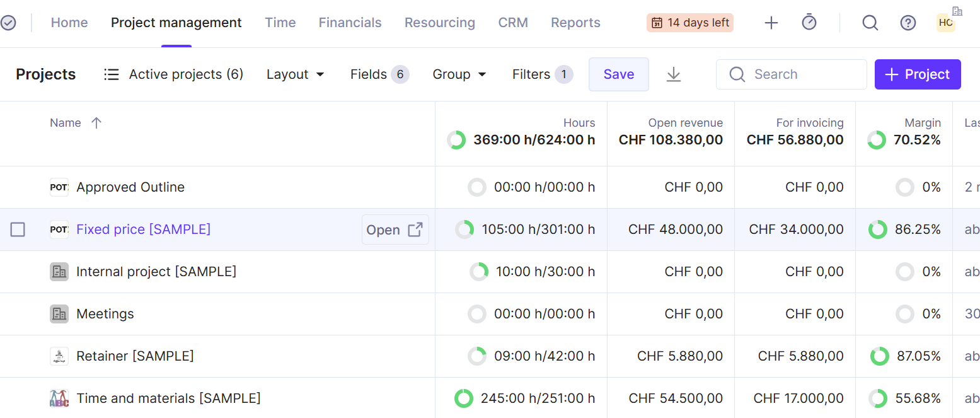Select the Project management tab
This screenshot has height=418, width=980.
pyautogui.click(x=176, y=23)
